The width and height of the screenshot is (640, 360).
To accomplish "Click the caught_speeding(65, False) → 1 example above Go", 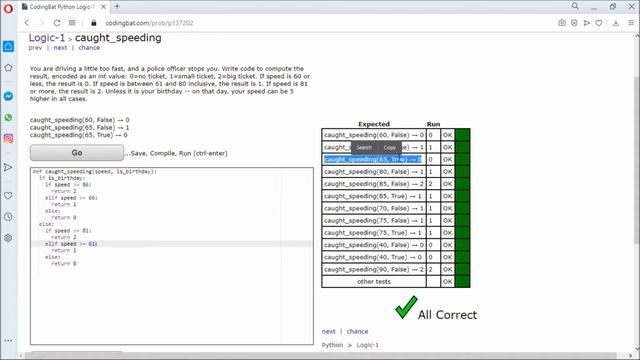I will click(x=80, y=127).
